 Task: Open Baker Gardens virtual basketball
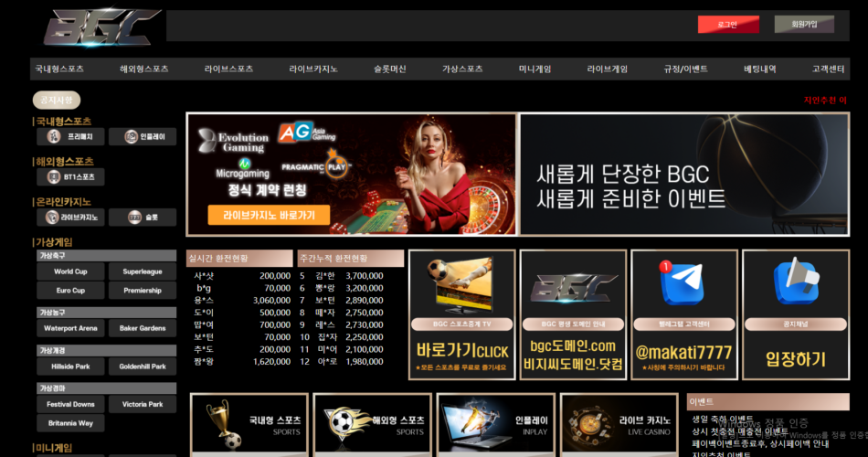click(143, 328)
